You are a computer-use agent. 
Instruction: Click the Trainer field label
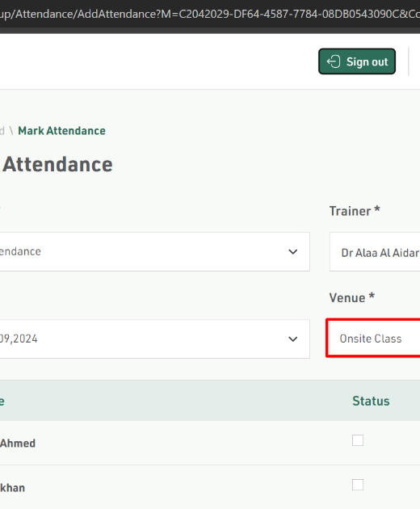pyautogui.click(x=355, y=211)
